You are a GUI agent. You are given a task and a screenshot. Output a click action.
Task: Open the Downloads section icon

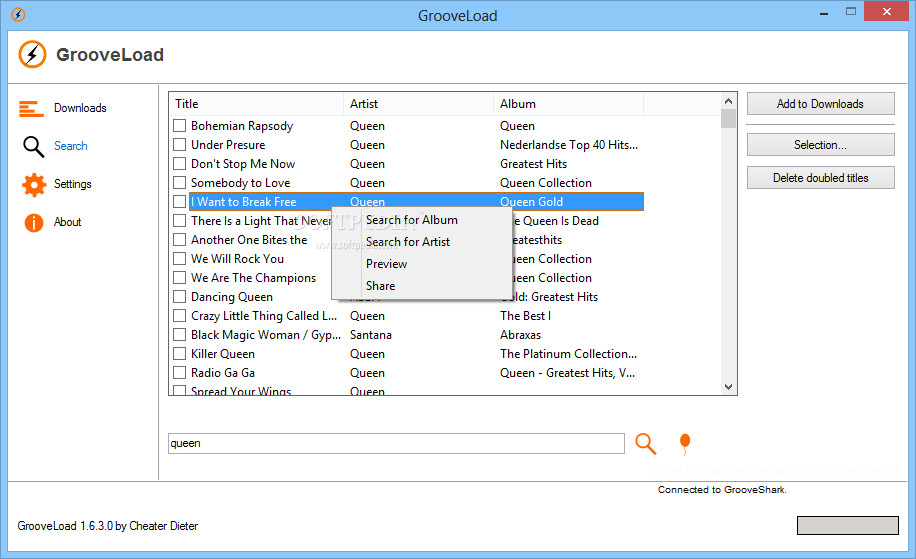32,109
